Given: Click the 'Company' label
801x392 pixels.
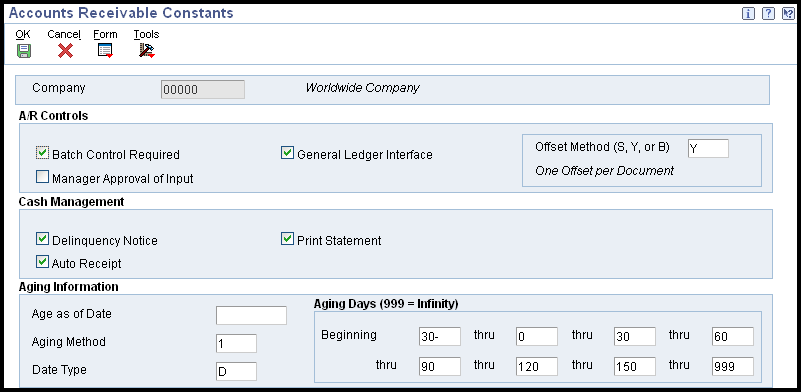Looking at the screenshot, I should tap(59, 88).
